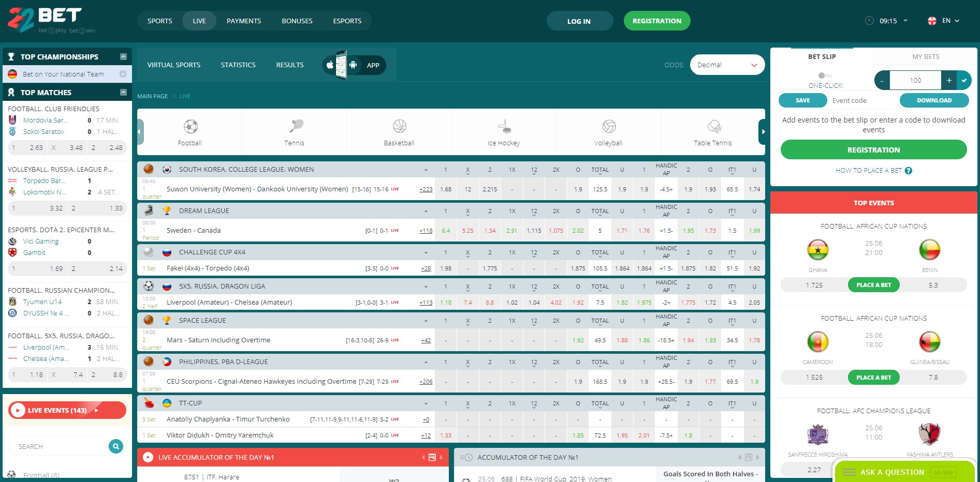
Task: Choose the Basketball sport icon
Action: tap(399, 126)
